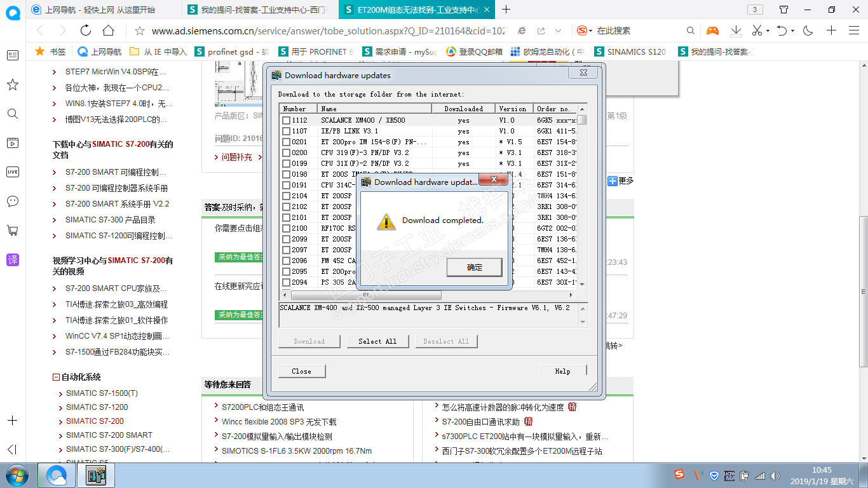Tick the checkbox for row 0201 ET 200pro

point(286,142)
